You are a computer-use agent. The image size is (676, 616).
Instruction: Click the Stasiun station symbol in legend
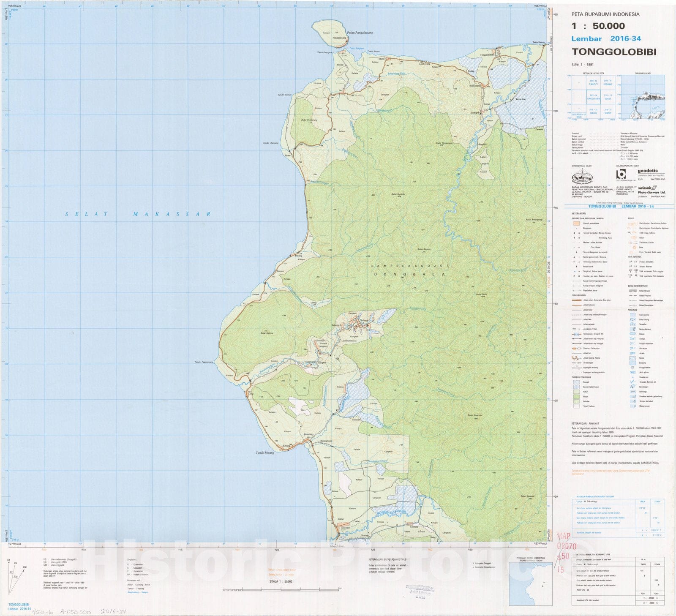(x=577, y=348)
